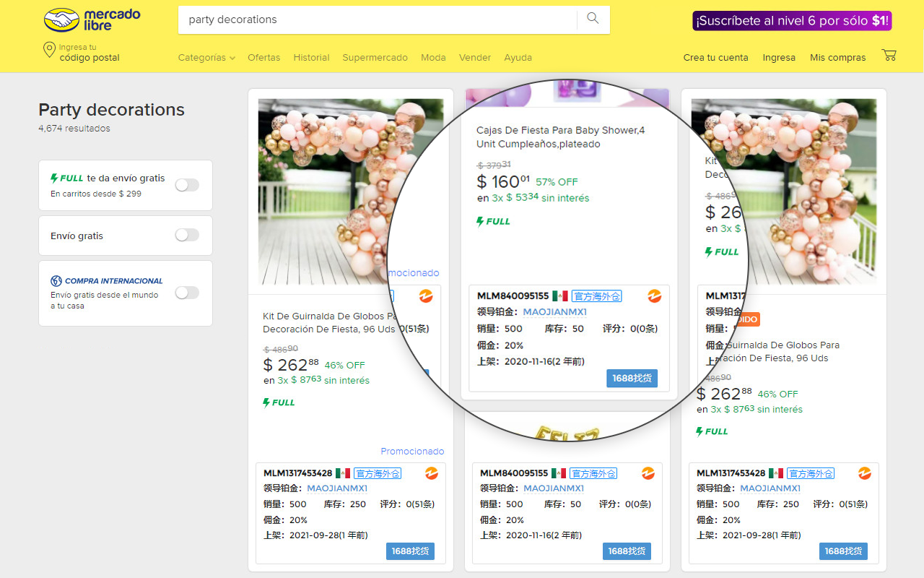
Task: Click the FULL badge in the first product card
Action: pyautogui.click(x=279, y=402)
